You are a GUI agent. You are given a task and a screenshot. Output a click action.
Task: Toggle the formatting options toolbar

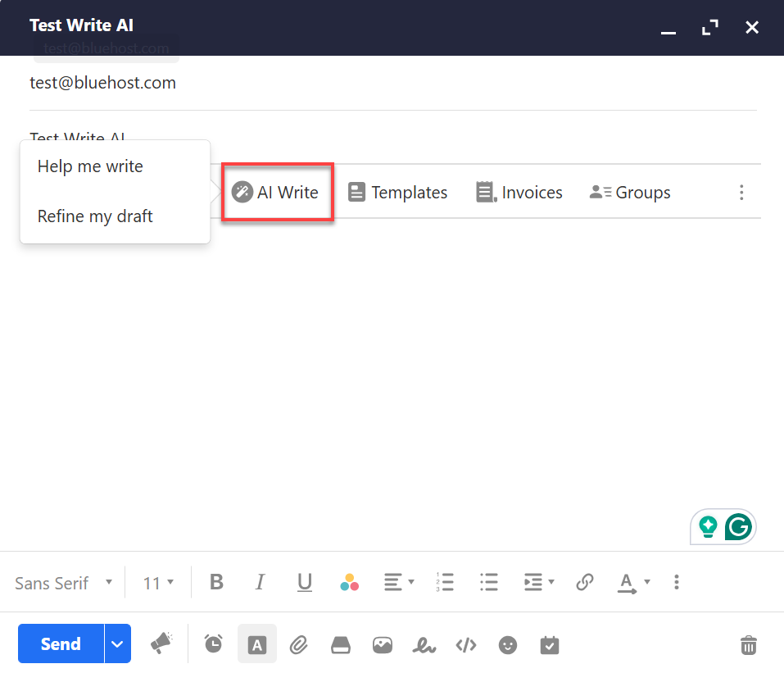[x=257, y=643]
